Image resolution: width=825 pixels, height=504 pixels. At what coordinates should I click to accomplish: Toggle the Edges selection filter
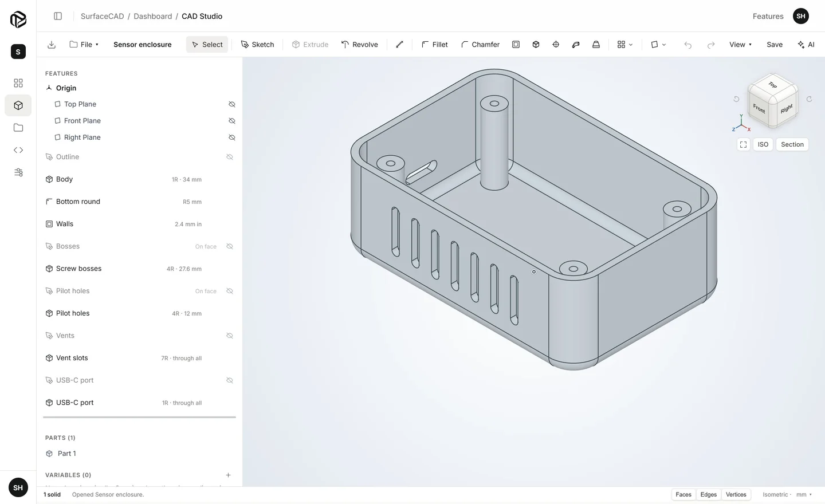pyautogui.click(x=709, y=494)
